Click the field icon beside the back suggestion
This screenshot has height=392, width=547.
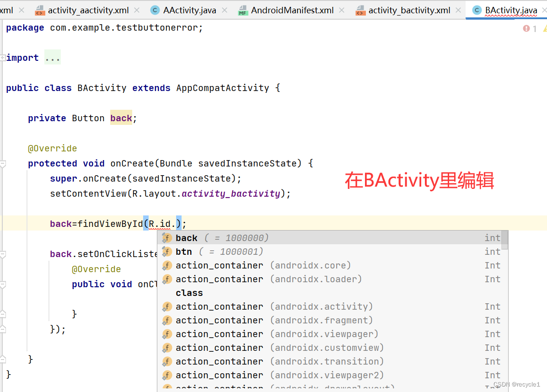tap(167, 238)
